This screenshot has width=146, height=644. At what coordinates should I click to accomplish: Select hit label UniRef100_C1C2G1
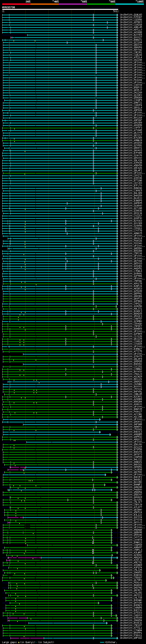tap(131, 366)
